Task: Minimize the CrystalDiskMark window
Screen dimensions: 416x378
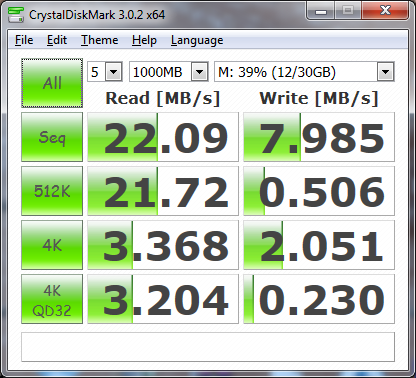Action: click(x=321, y=12)
